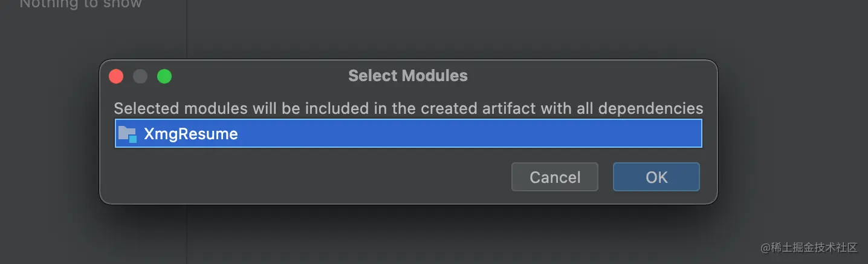Click empty highlighted area right of XmgResume
Screen dimensions: 868x264
(471, 134)
